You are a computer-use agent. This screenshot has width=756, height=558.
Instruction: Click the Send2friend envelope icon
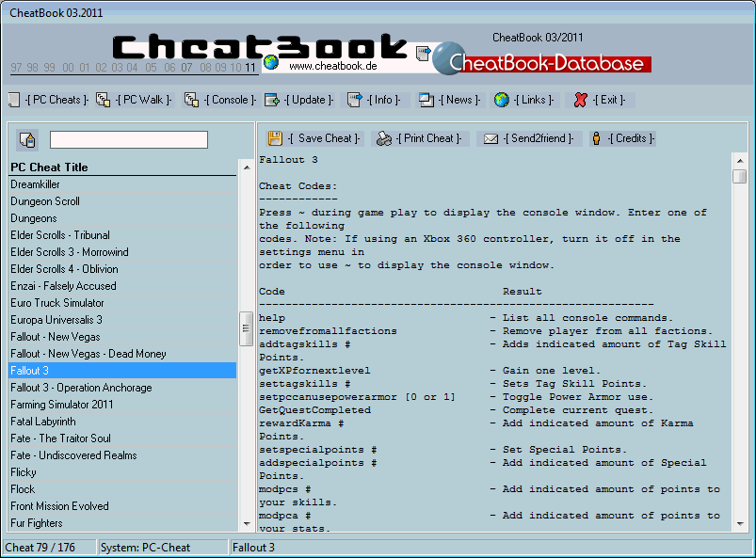491,138
